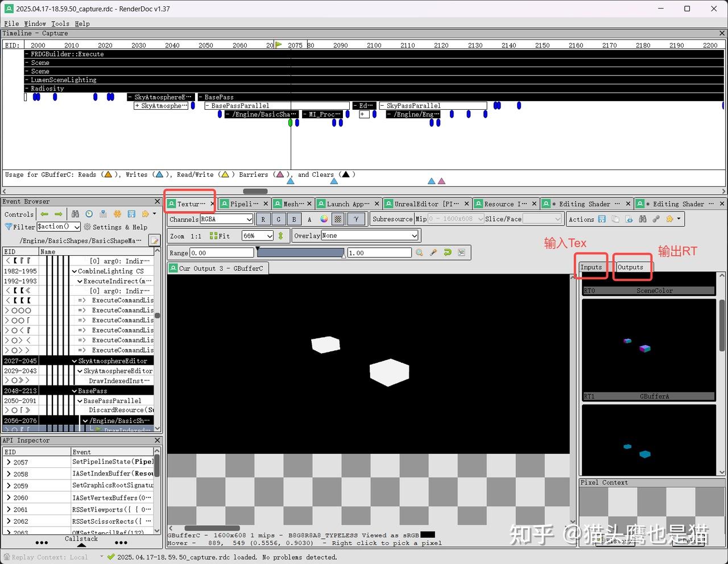Click the pencil icon to edit BasicShapeMaterial shader
Image resolution: width=728 pixels, height=564 pixels.
(154, 240)
